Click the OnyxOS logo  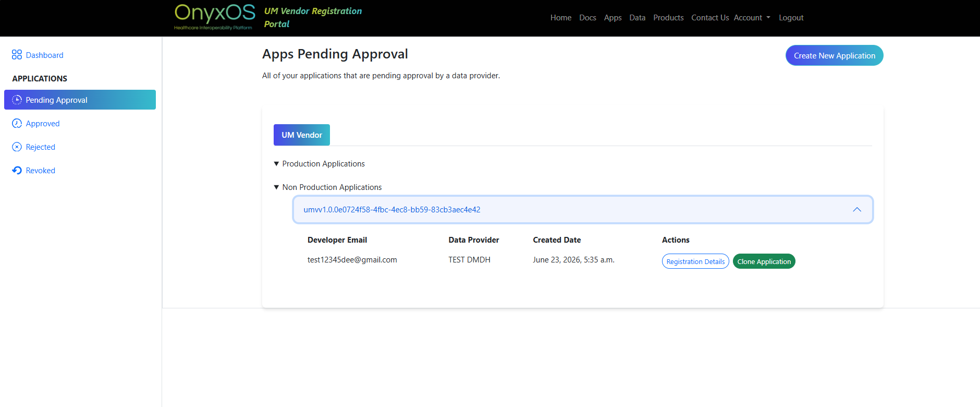point(214,17)
